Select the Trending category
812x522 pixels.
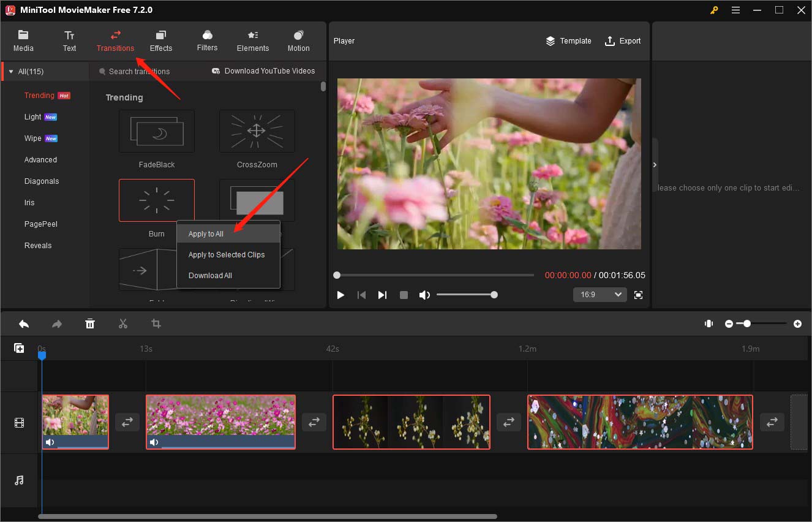[39, 96]
